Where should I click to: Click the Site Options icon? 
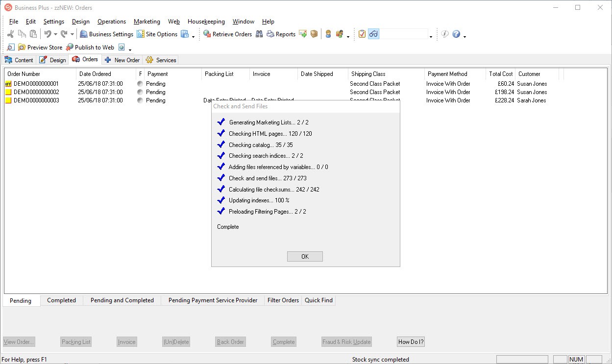pyautogui.click(x=141, y=34)
